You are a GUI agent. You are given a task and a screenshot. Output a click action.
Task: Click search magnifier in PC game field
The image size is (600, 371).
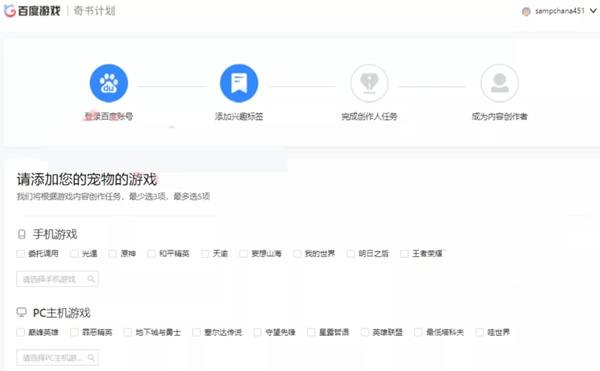click(x=91, y=358)
